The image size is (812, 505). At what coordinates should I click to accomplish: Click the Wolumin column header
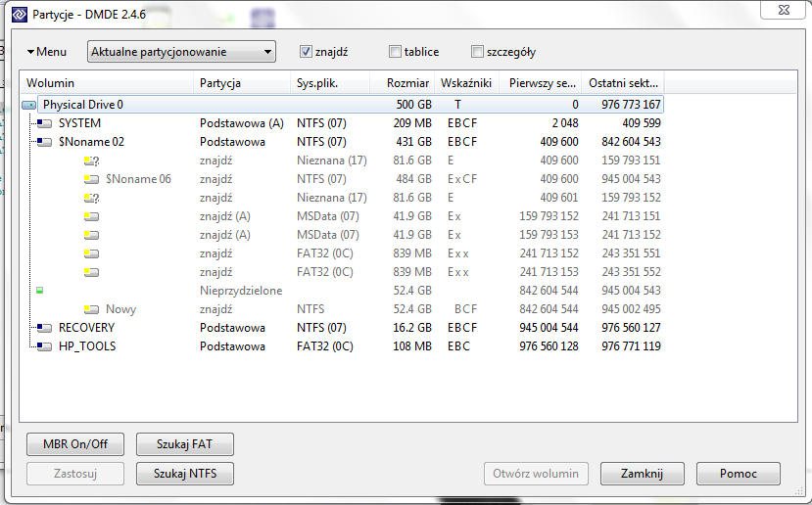coord(106,83)
